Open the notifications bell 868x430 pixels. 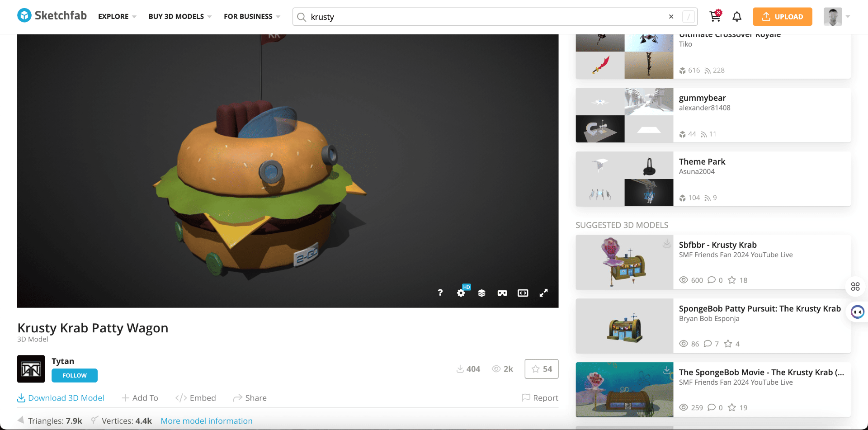[737, 17]
